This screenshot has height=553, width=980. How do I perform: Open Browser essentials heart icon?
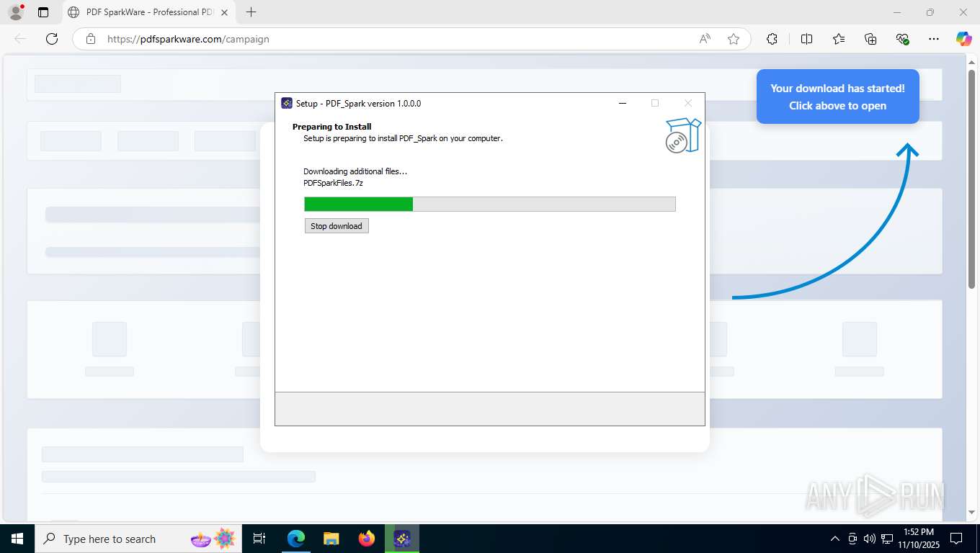coord(902,39)
